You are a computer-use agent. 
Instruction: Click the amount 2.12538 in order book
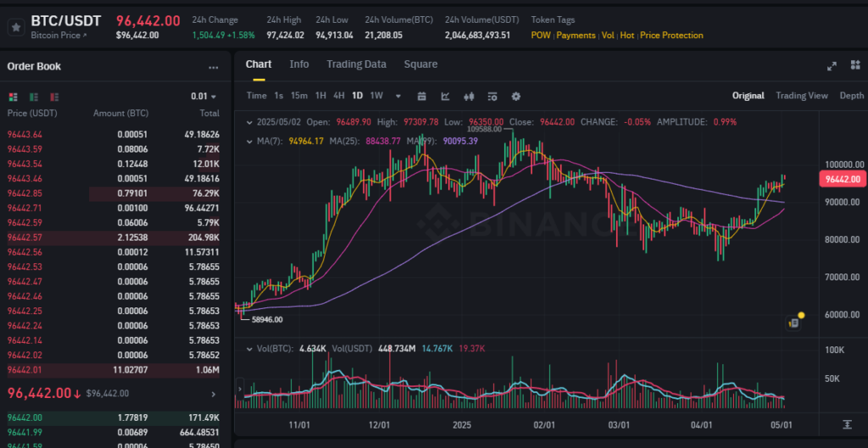click(133, 238)
